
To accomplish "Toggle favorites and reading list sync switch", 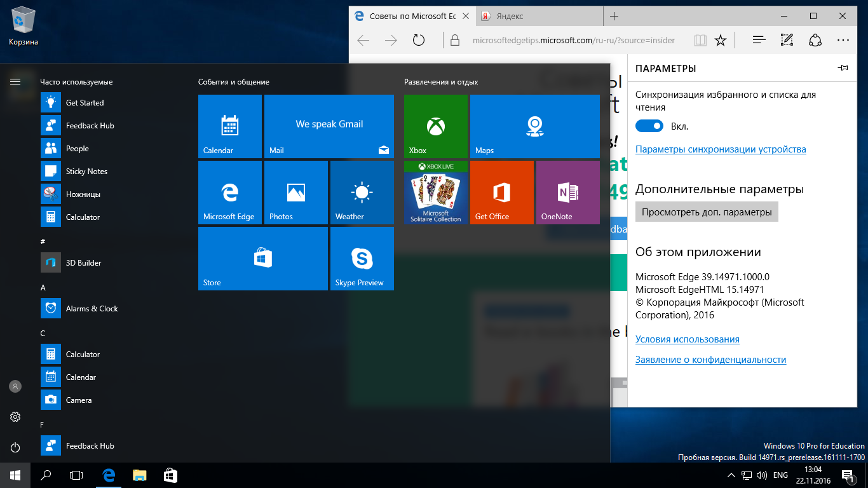I will tap(649, 126).
